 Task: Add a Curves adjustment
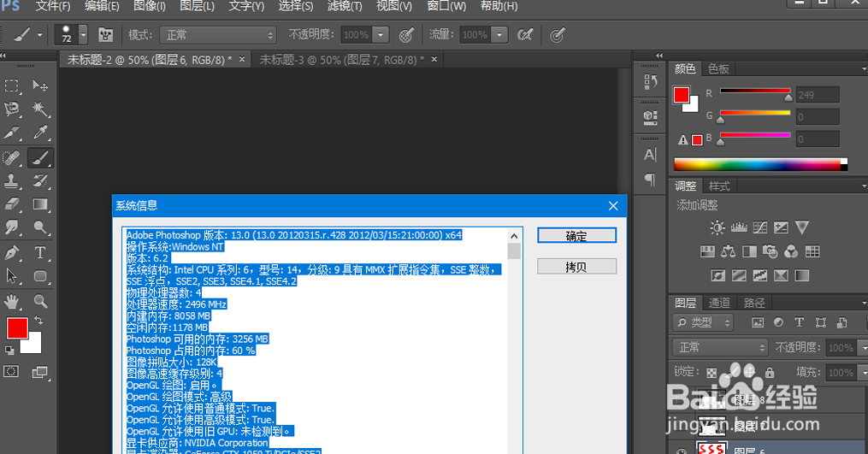(760, 227)
